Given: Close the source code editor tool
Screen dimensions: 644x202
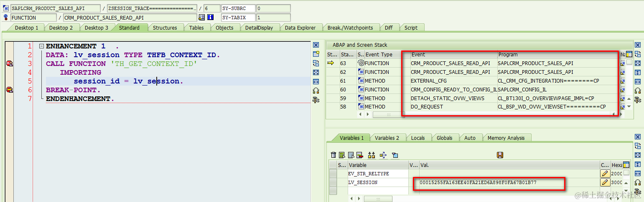Looking at the screenshot, I should coord(316,45).
